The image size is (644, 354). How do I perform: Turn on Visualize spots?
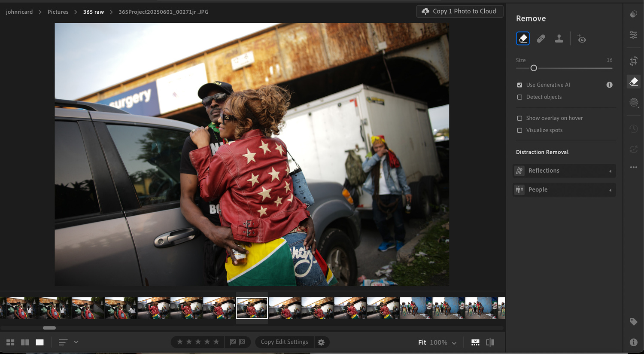(x=519, y=130)
